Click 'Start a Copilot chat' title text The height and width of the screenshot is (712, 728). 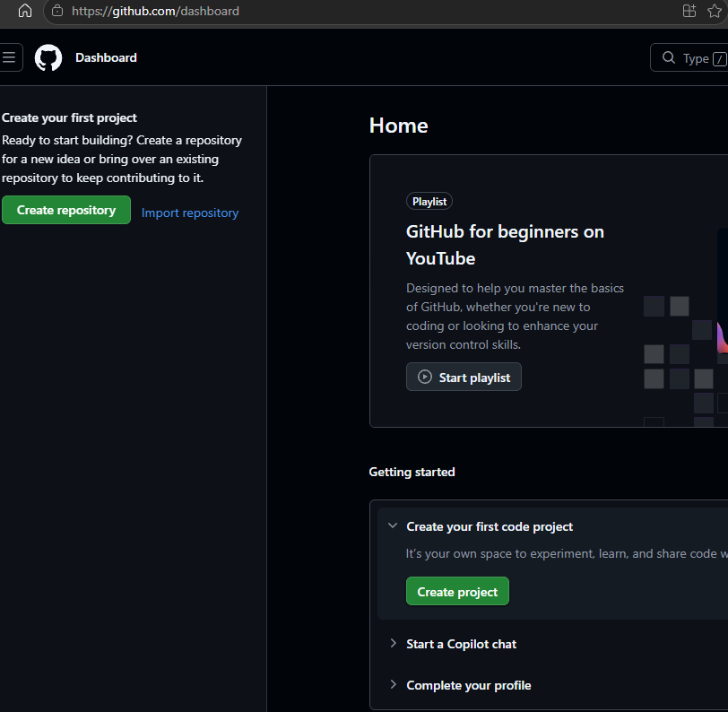[461, 644]
